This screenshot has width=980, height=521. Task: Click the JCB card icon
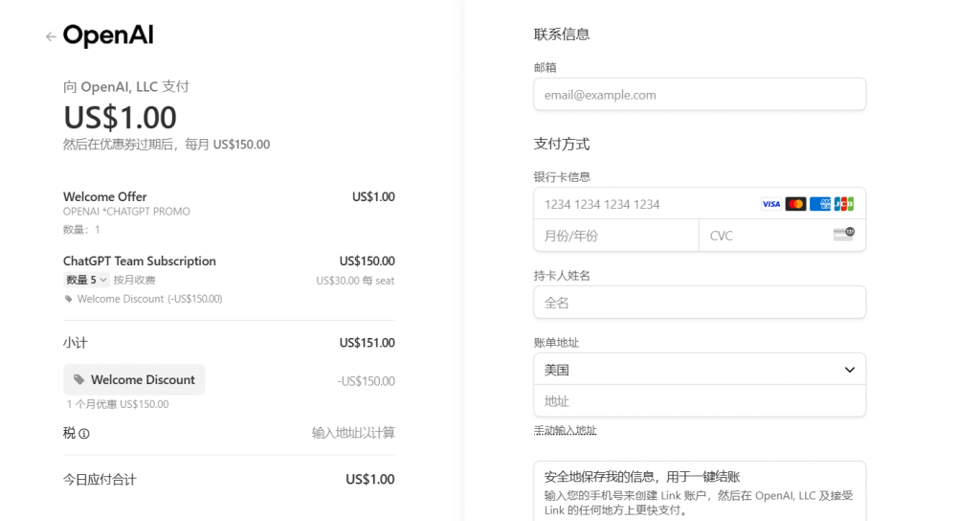click(x=844, y=204)
